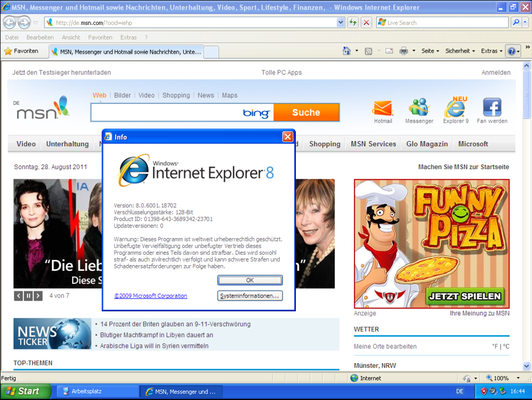This screenshot has width=532, height=400.
Task: Open the recent pages dropdown arrow
Action: tap(35, 23)
